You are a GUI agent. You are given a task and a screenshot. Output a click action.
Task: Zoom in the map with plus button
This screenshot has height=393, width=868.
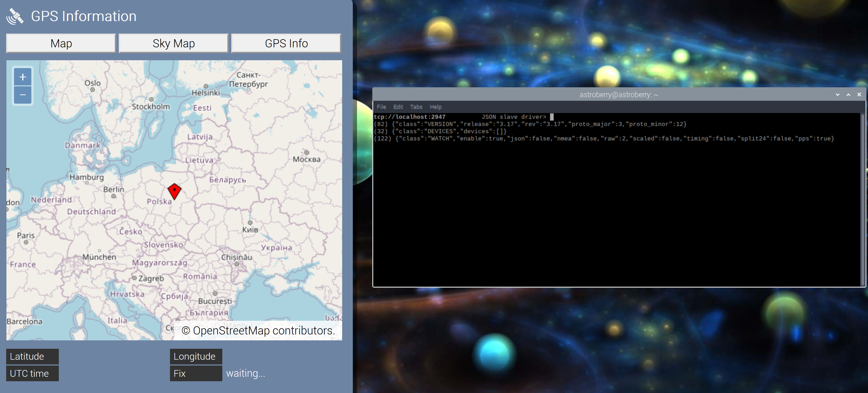[x=23, y=77]
